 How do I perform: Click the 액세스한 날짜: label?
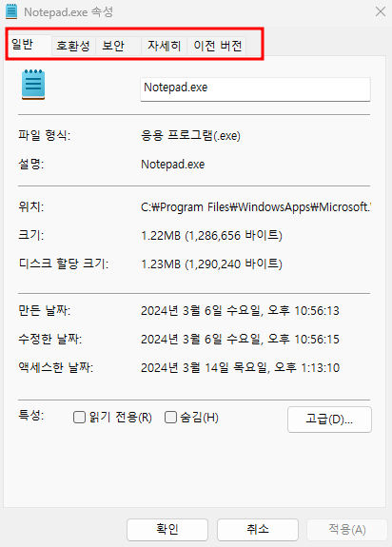coord(56,367)
